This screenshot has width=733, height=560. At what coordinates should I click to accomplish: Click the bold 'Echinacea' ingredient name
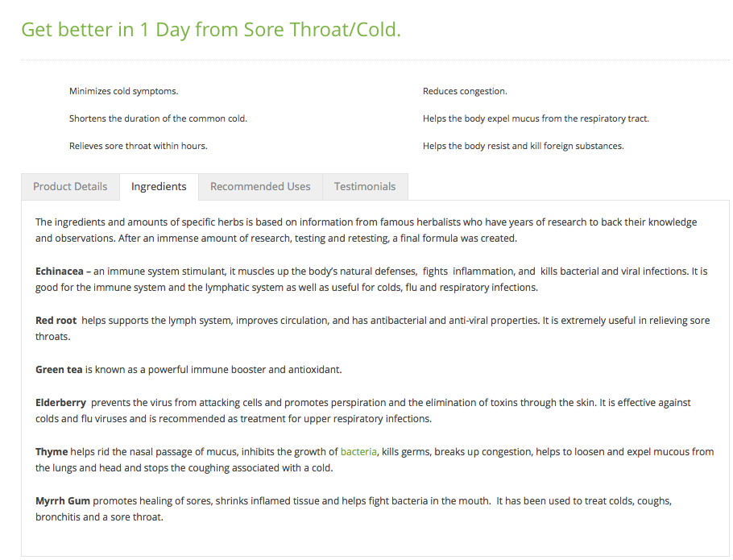(59, 272)
